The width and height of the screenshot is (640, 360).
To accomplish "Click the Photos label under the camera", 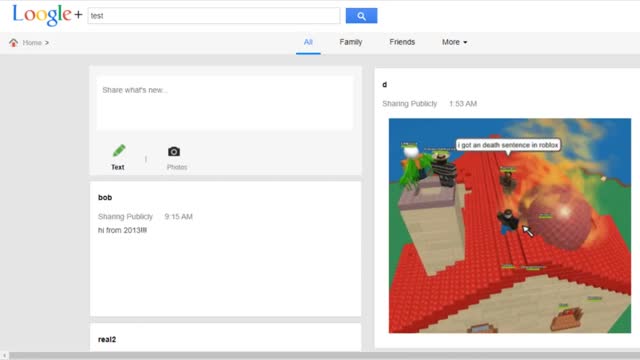I will pyautogui.click(x=177, y=167).
